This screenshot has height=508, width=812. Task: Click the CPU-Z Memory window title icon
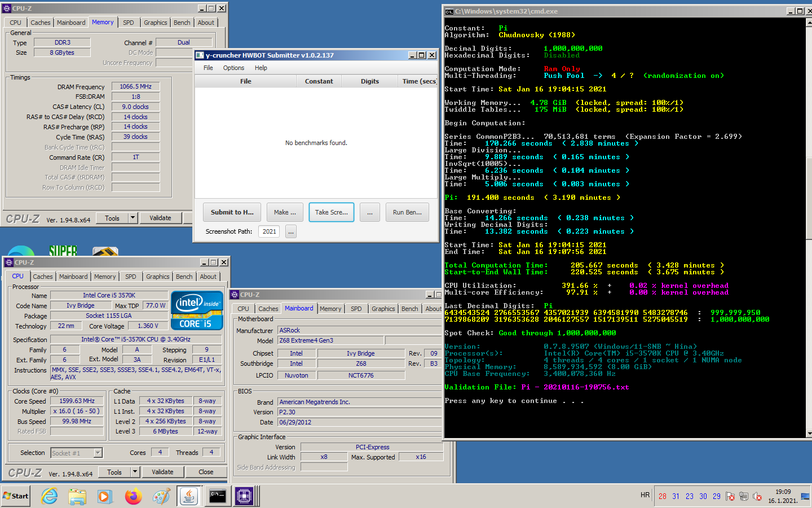(x=7, y=8)
